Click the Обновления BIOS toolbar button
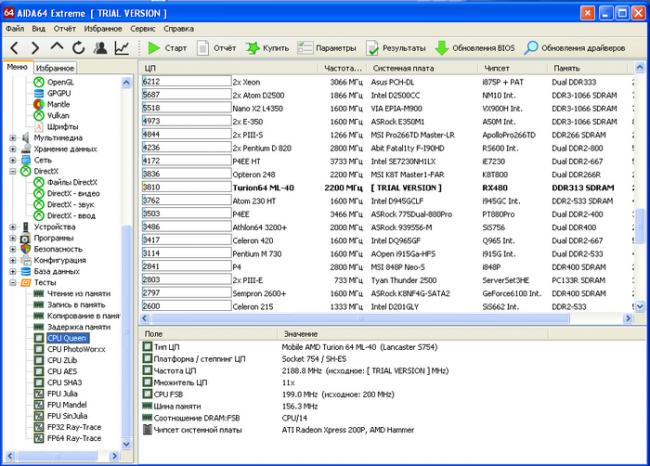This screenshot has width=650, height=466. click(x=475, y=47)
